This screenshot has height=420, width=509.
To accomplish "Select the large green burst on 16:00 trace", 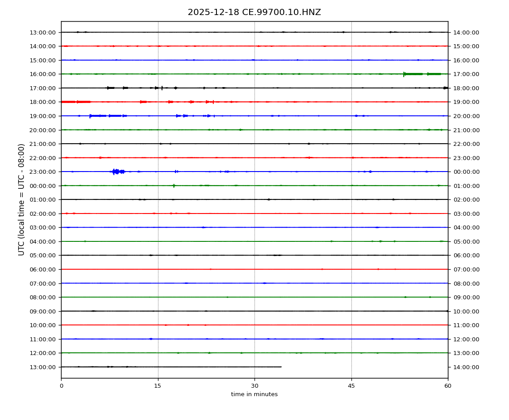I will pos(413,74).
